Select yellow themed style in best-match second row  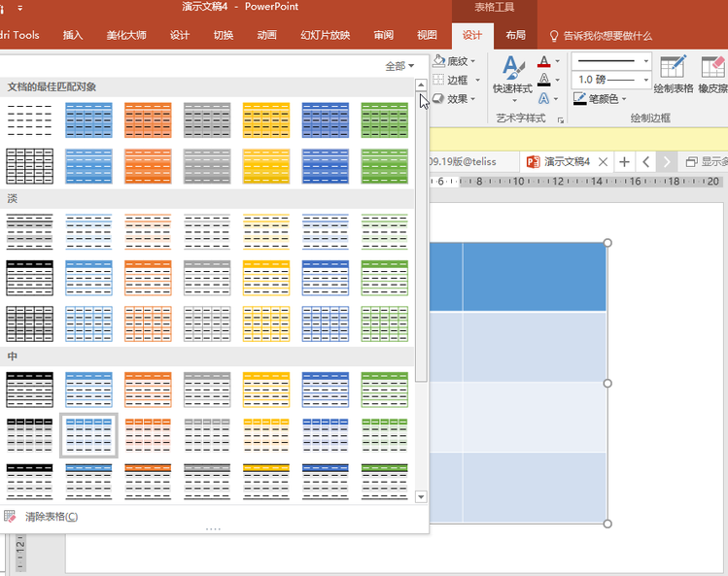click(x=266, y=166)
